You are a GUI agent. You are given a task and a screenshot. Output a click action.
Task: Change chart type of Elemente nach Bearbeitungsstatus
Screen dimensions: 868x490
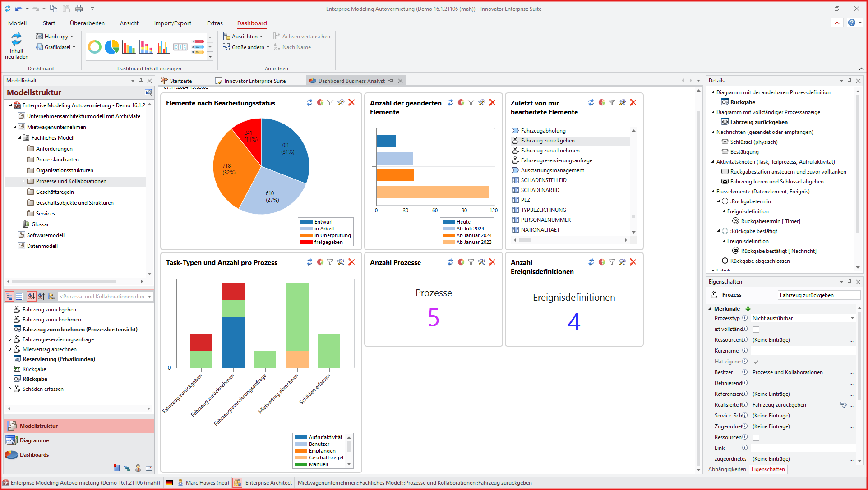tap(320, 102)
